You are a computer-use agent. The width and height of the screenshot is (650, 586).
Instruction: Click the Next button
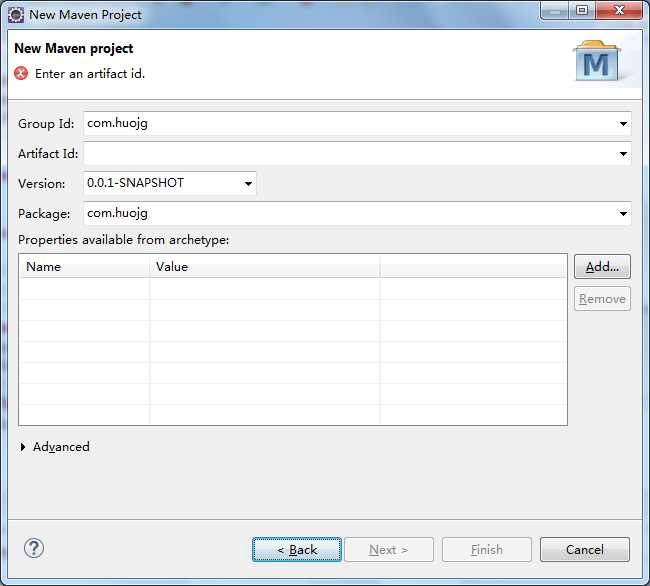tap(389, 550)
